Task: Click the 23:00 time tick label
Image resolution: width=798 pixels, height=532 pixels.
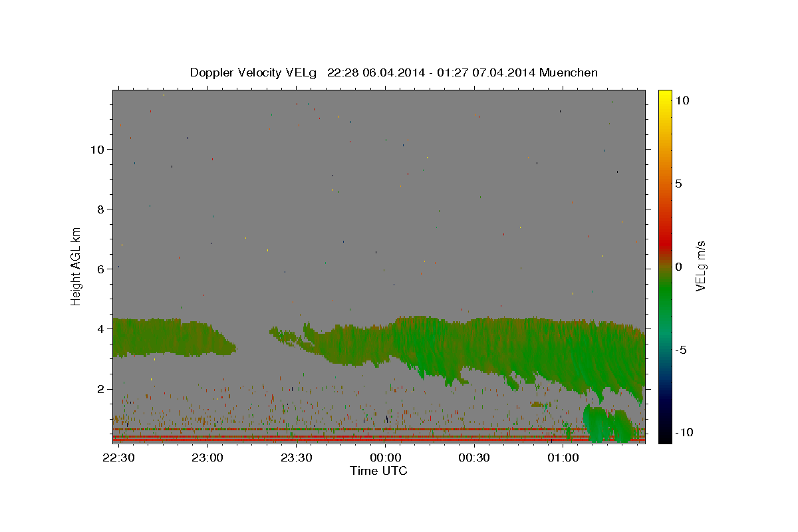Action: (x=207, y=458)
